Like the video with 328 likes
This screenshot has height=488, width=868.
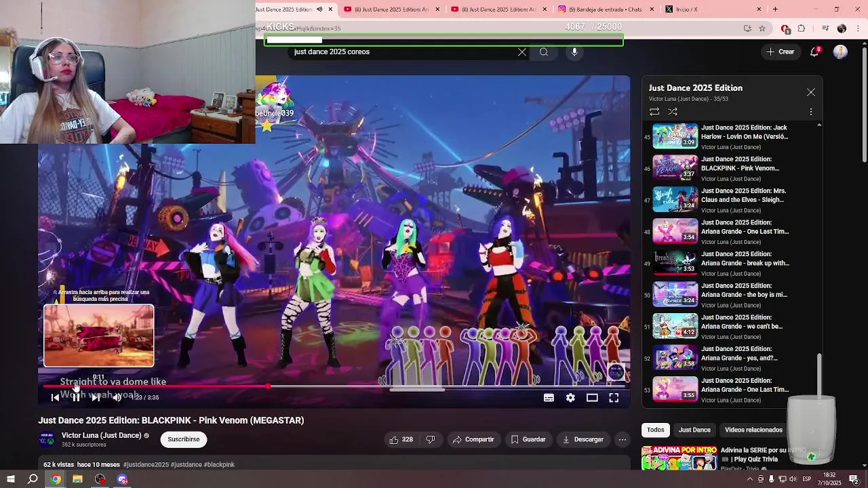pyautogui.click(x=401, y=439)
